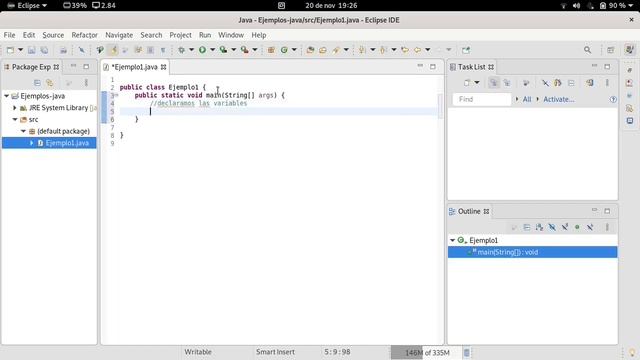640x360 pixels.
Task: Select the *Ejemplo1.java editor tab
Action: [x=134, y=67]
